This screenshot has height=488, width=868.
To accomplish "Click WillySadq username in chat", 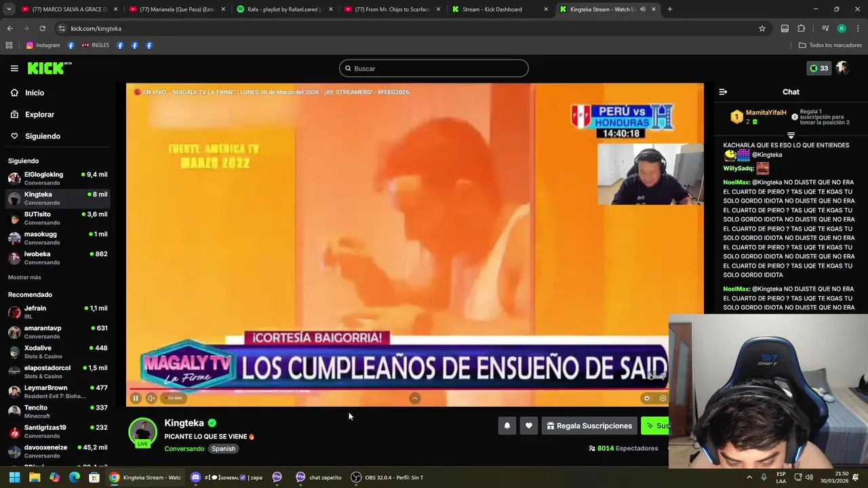I will (738, 168).
